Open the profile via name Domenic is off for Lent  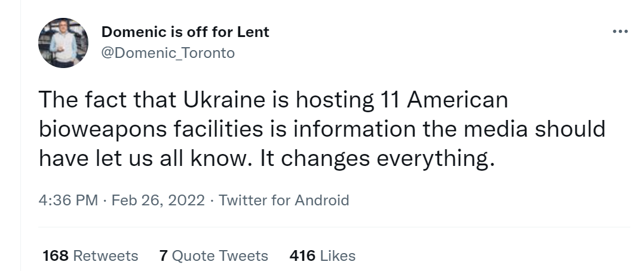pyautogui.click(x=185, y=32)
